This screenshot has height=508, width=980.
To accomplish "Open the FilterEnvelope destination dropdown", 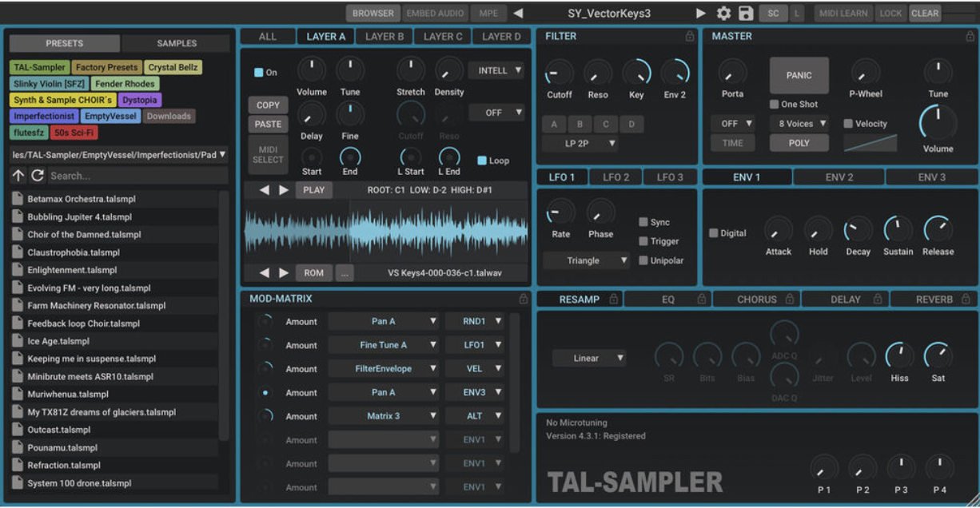I will [384, 369].
